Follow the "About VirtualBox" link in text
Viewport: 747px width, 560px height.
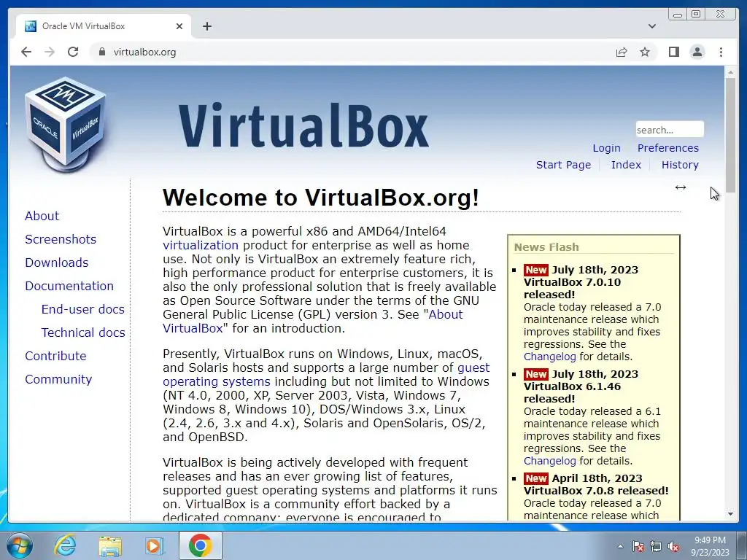pyautogui.click(x=312, y=322)
